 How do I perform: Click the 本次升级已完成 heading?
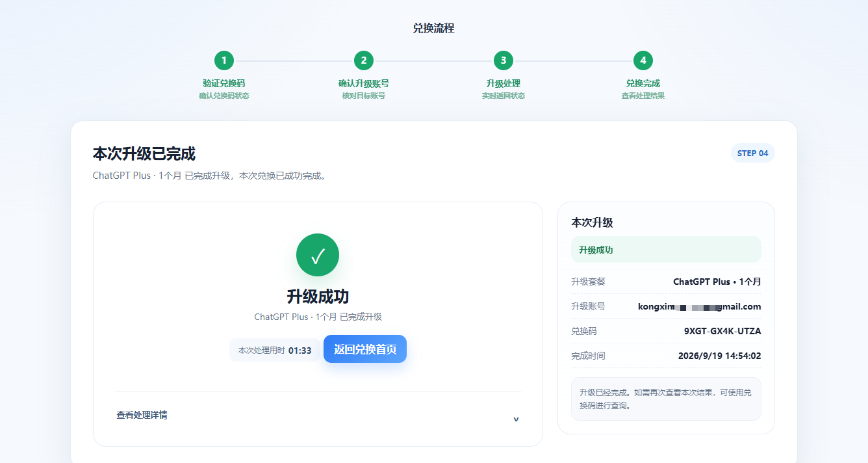tap(144, 154)
